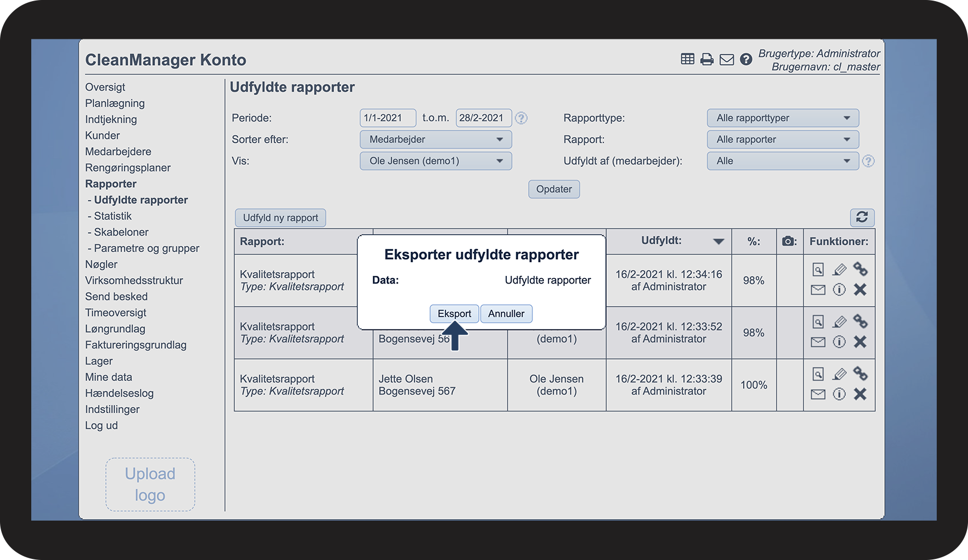Open Statistik in the sidebar menu
The image size is (968, 560).
tap(113, 216)
